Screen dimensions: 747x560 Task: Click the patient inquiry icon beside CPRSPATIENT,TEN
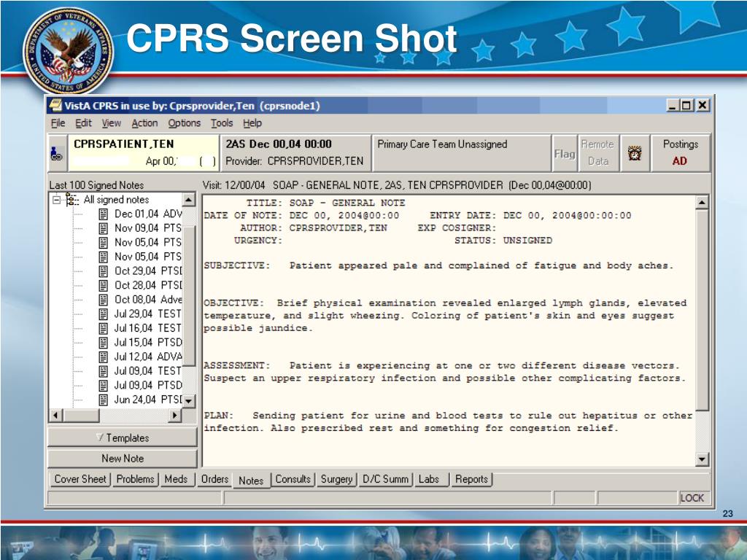pyautogui.click(x=57, y=153)
